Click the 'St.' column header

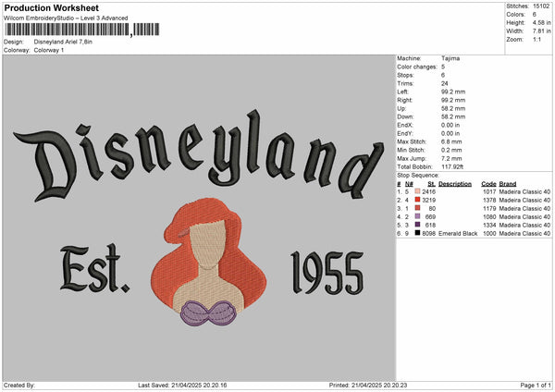coord(431,184)
